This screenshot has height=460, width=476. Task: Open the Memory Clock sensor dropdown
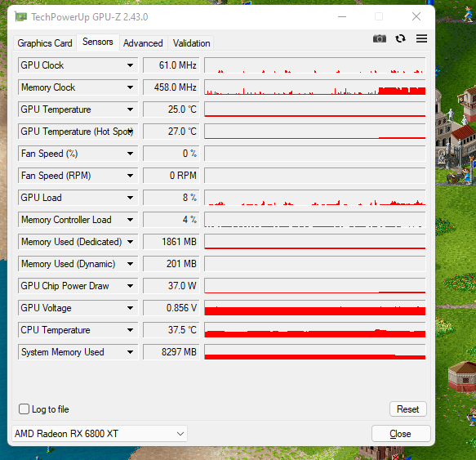tap(130, 87)
